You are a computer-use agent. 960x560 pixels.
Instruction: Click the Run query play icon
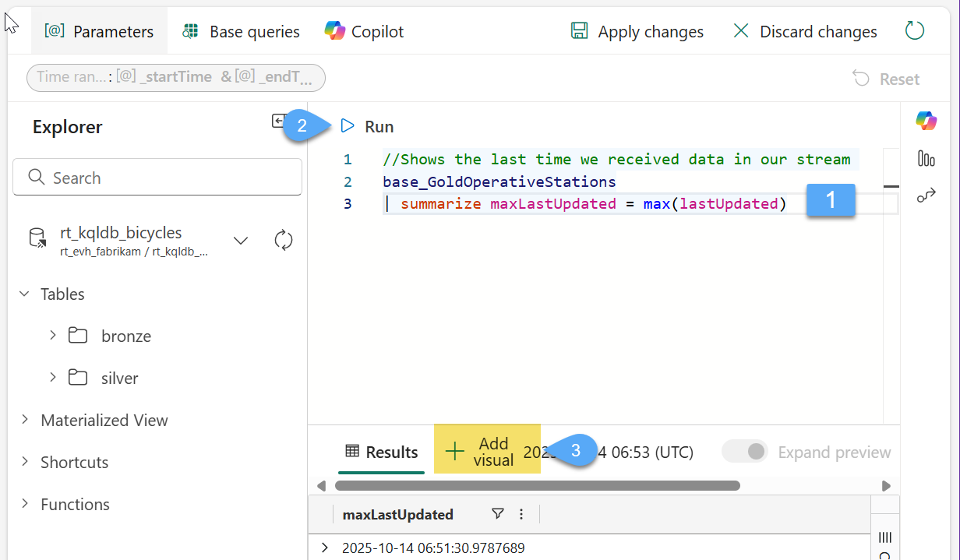(x=348, y=126)
